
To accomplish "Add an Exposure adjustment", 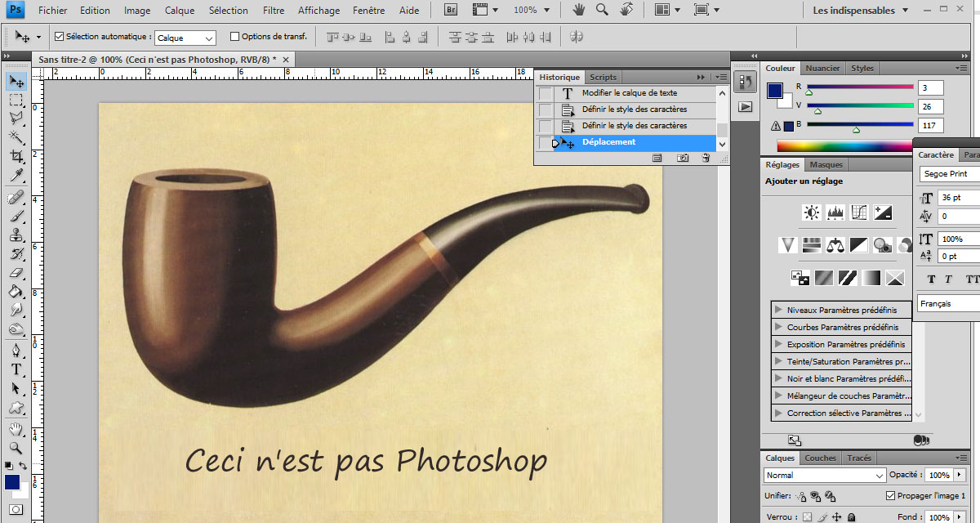I will point(882,212).
